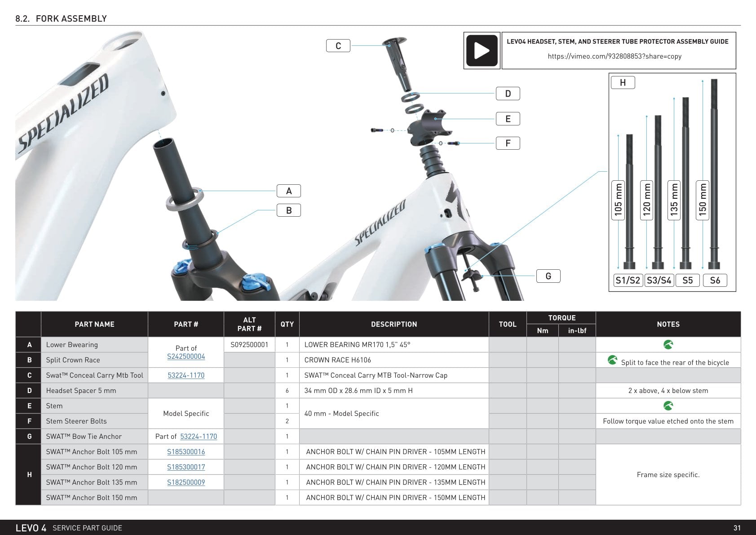Click callout label C in the diagram
The image size is (756, 535).
coord(338,46)
